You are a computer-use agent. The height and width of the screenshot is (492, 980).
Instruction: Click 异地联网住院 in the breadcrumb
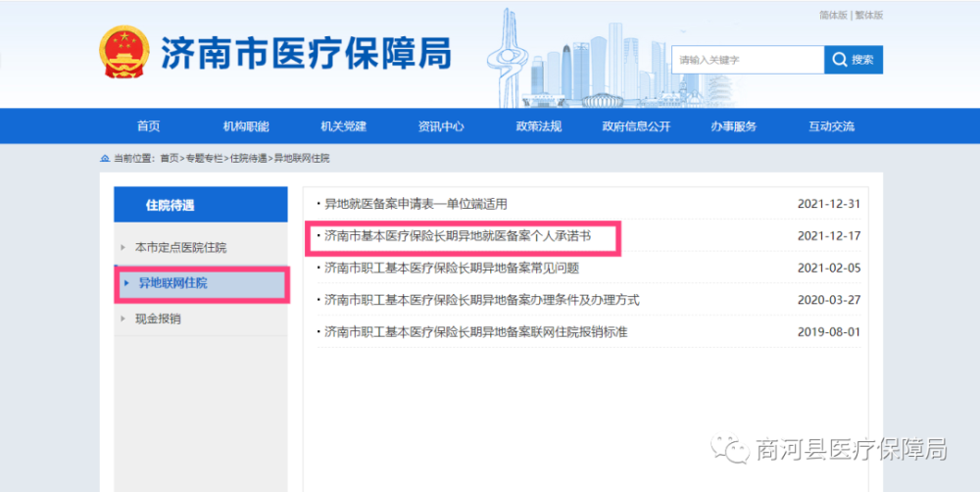click(302, 159)
